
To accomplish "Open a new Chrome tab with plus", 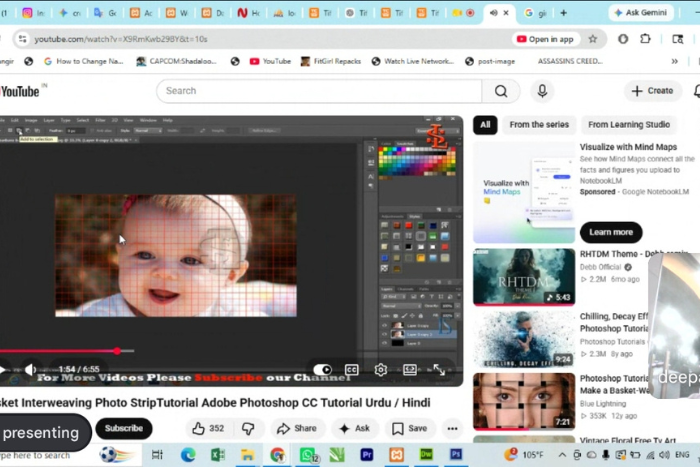I will (x=563, y=13).
